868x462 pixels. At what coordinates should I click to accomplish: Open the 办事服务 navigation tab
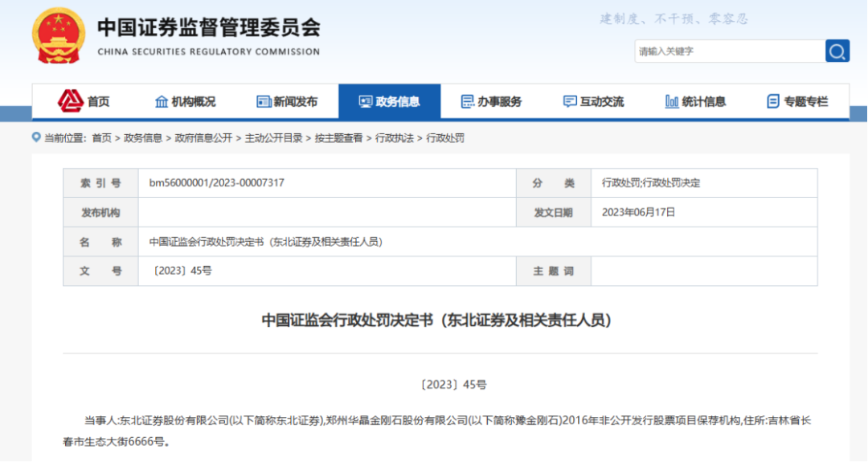[492, 102]
